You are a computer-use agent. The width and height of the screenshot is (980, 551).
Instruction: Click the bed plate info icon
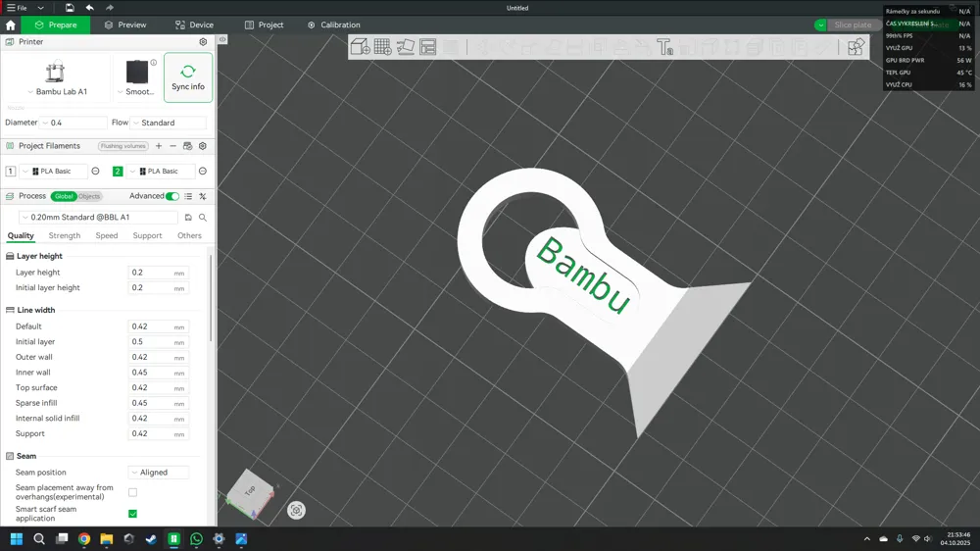pos(154,62)
